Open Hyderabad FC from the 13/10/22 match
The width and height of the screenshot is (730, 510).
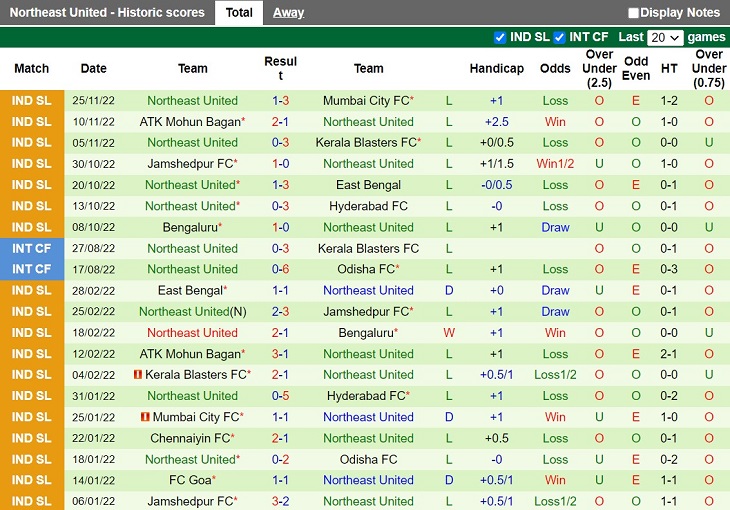point(368,206)
